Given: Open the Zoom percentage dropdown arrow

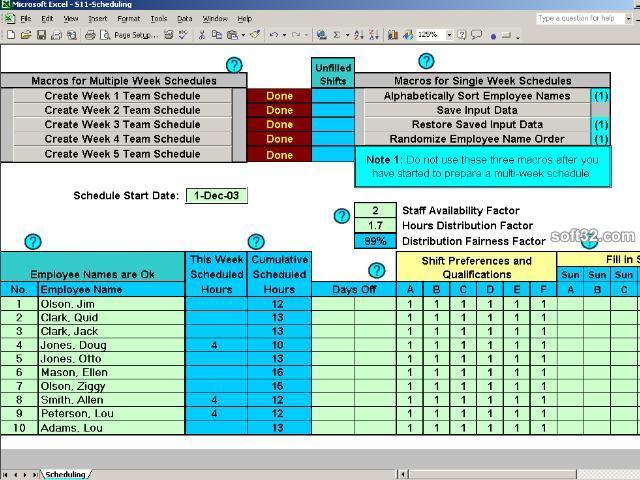Looking at the screenshot, I should [449, 35].
